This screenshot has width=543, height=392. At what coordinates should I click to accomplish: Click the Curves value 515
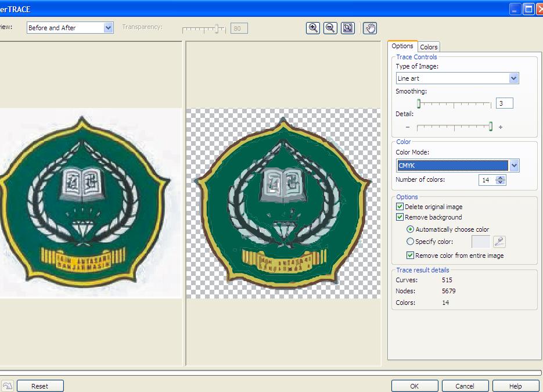[x=447, y=280]
